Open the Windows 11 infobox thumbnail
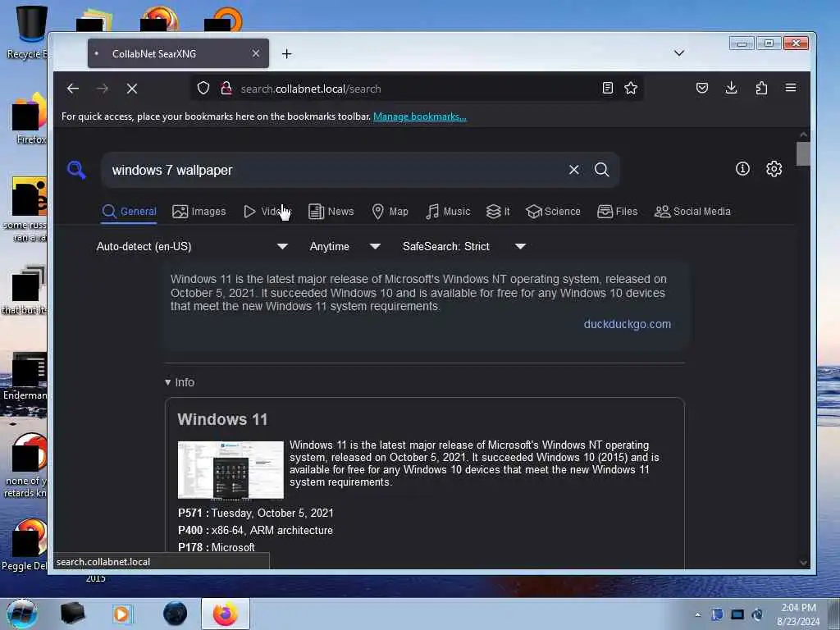Screen dimensions: 840x630 (x=231, y=470)
